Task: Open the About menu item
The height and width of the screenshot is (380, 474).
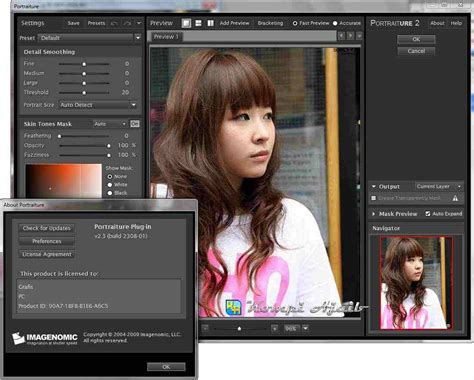Action: click(437, 23)
